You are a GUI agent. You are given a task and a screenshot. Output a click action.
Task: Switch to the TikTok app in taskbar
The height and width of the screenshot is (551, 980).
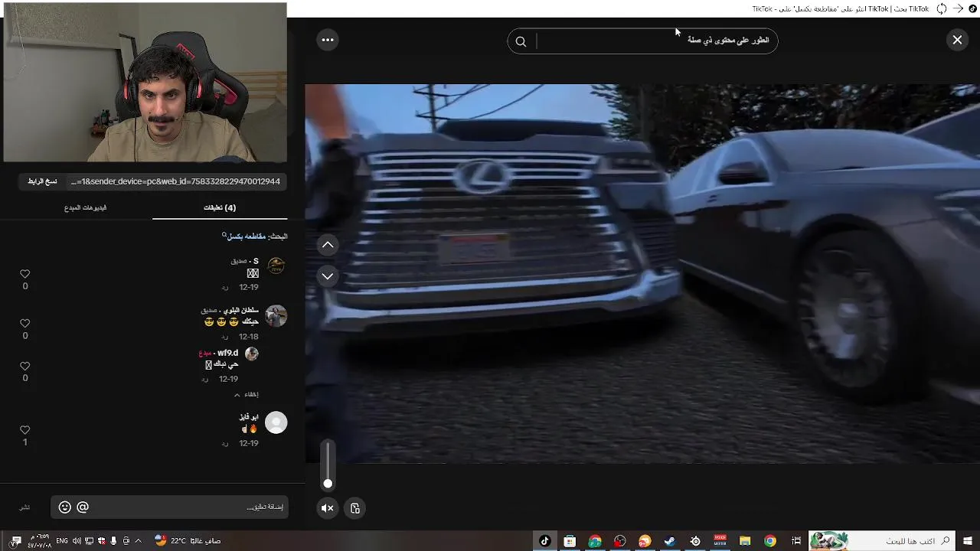544,541
